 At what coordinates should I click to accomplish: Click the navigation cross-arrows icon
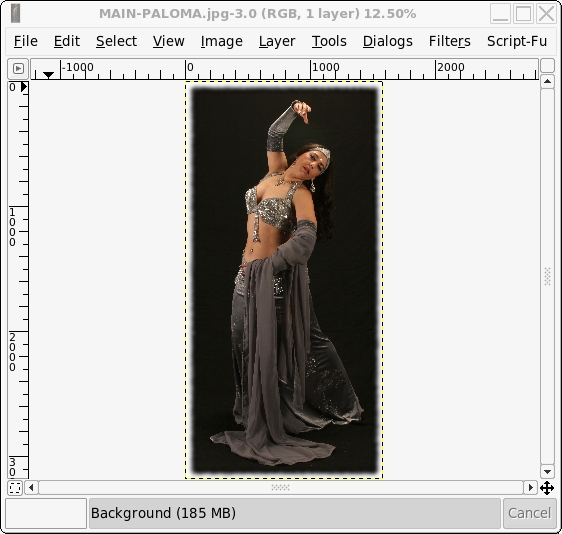point(547,488)
